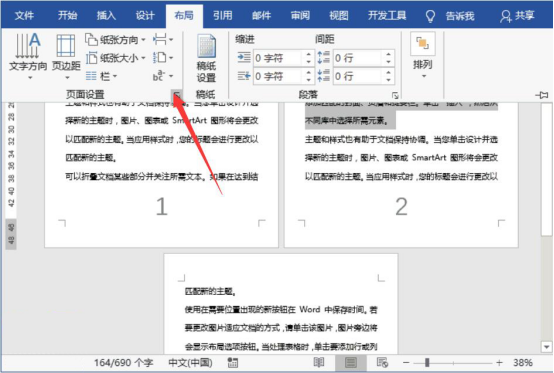Launch the Page Setup (页面设置) dialog

click(177, 95)
